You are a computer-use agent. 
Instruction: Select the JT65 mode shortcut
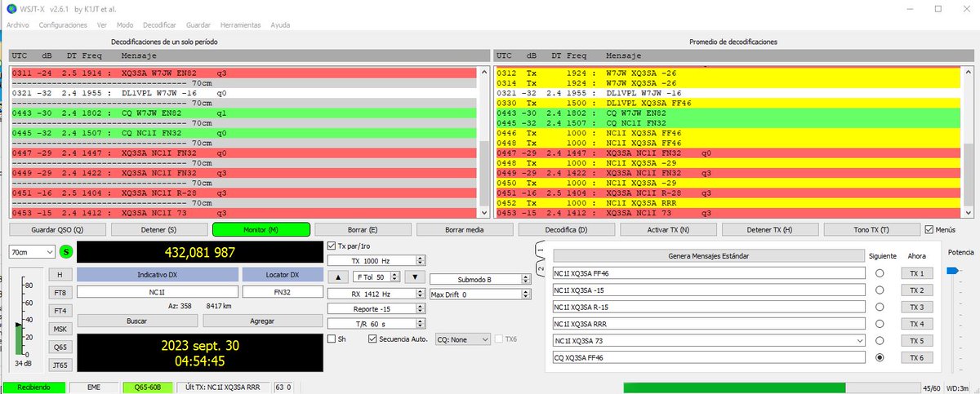[60, 364]
